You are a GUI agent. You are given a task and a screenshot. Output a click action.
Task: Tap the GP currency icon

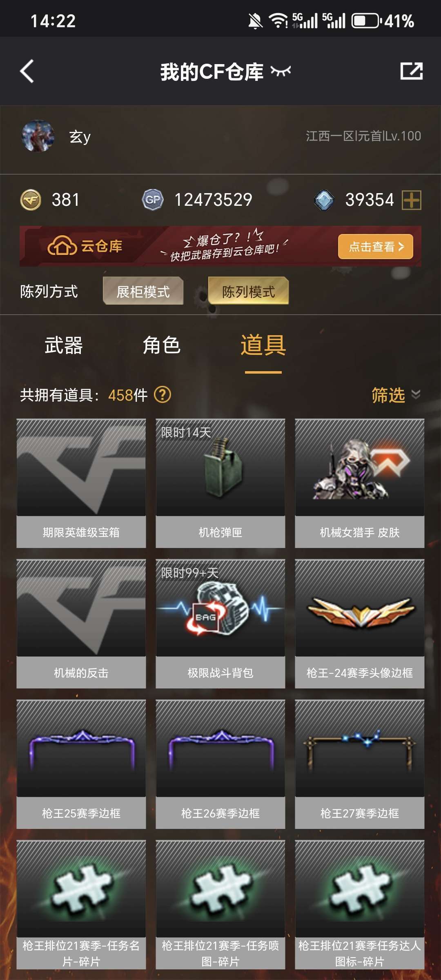point(153,200)
